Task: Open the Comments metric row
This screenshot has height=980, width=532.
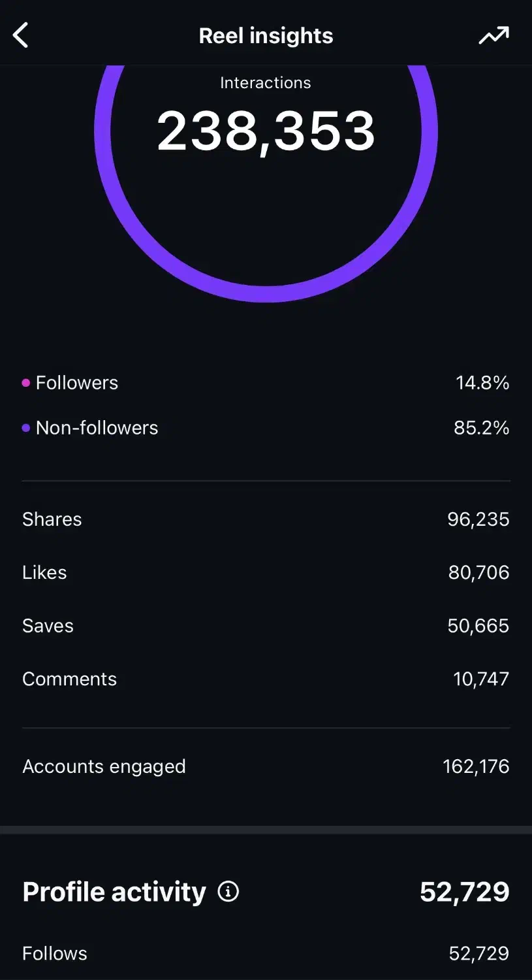Action: [266, 679]
